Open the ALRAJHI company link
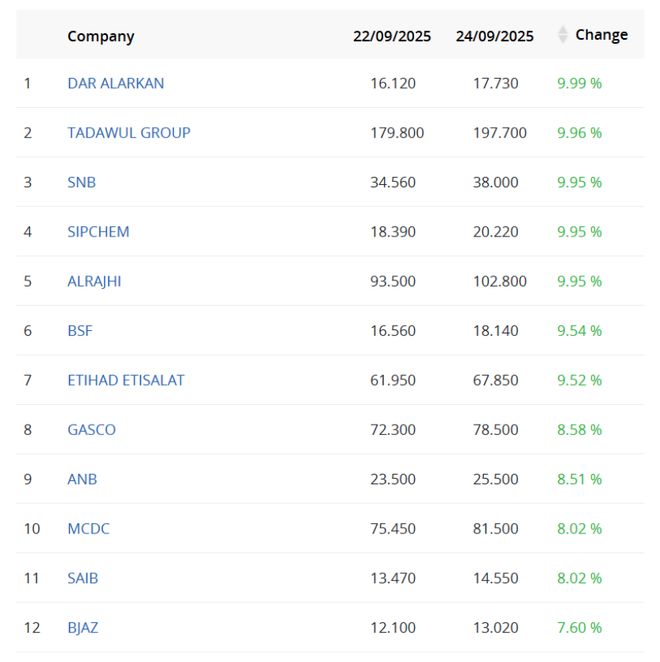The width and height of the screenshot is (660, 662). click(94, 281)
